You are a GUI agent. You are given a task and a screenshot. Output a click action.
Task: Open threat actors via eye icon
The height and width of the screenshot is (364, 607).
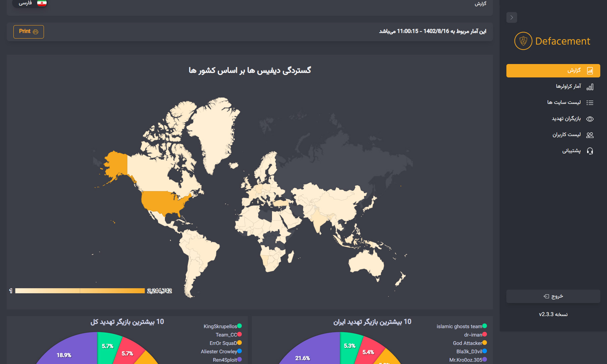coord(590,119)
